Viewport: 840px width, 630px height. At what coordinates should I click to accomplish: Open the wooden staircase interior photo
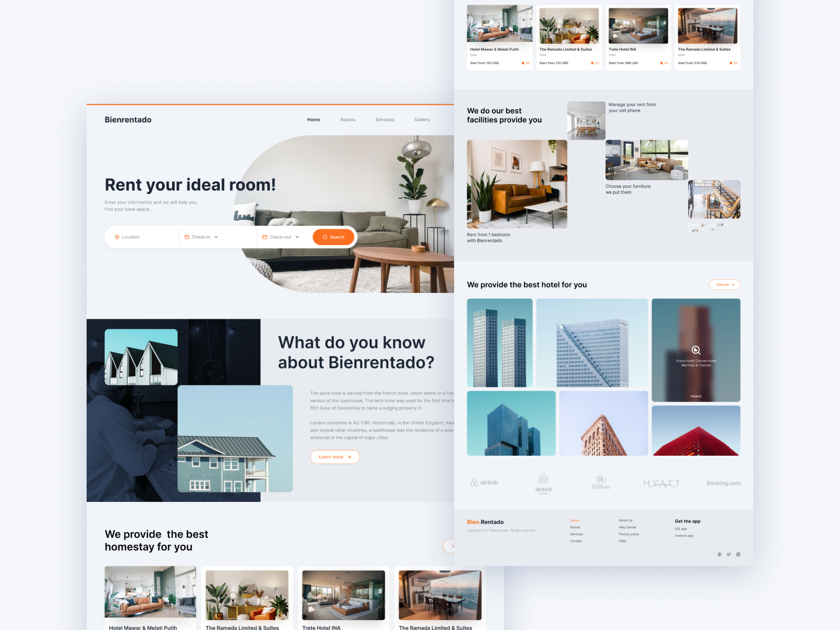coord(715,199)
